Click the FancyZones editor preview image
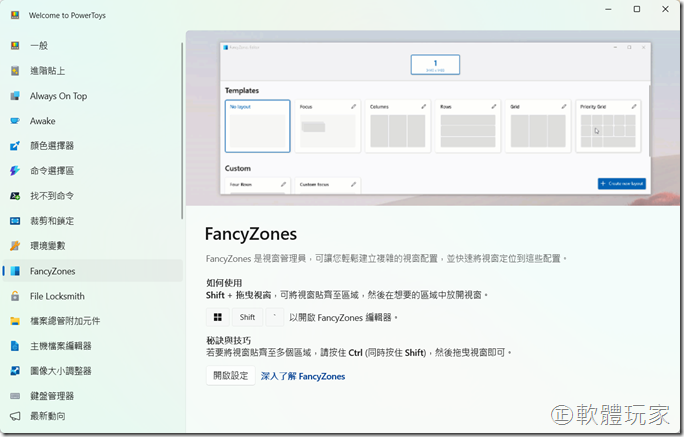This screenshot has width=684, height=437. point(434,117)
